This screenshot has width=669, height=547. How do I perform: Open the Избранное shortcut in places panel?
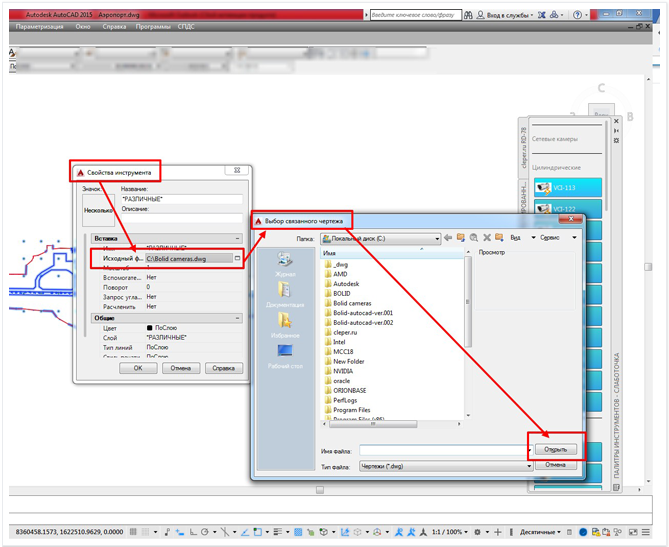point(285,325)
